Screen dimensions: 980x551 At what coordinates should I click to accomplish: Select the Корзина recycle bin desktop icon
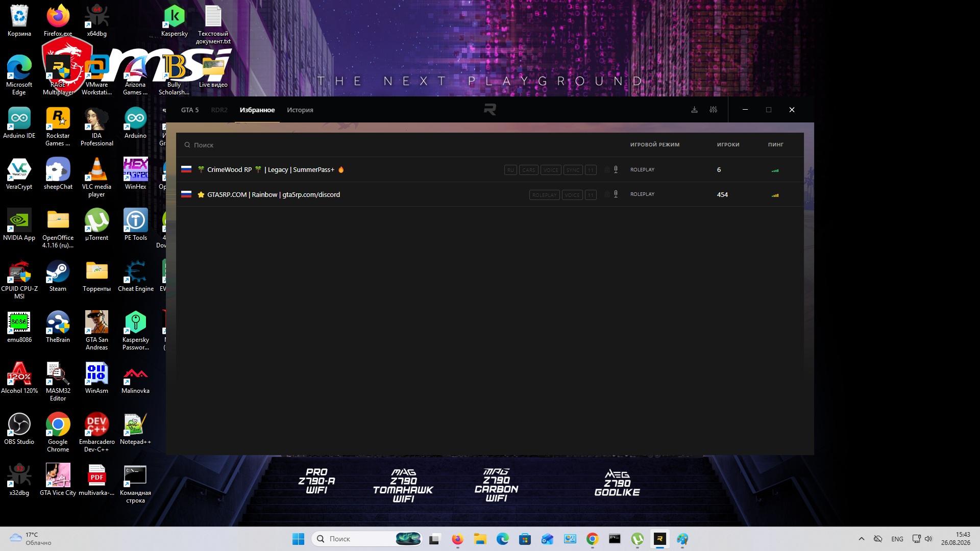tap(19, 21)
